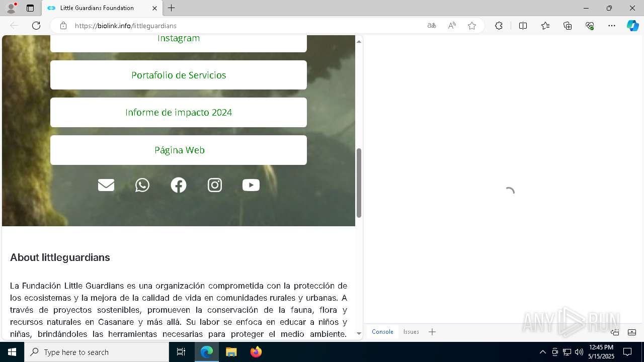Click the page scrollbar down arrow
644x362 pixels.
point(359,333)
